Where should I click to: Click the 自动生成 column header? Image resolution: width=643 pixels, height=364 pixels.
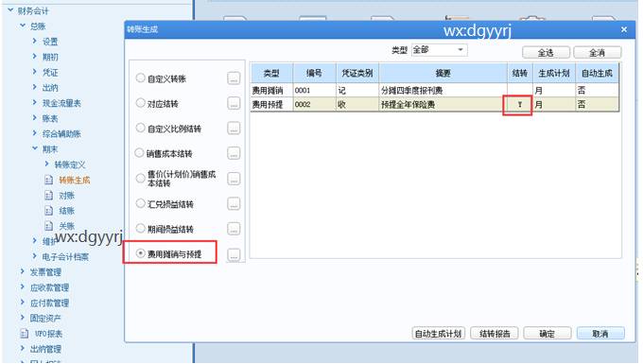tap(597, 74)
